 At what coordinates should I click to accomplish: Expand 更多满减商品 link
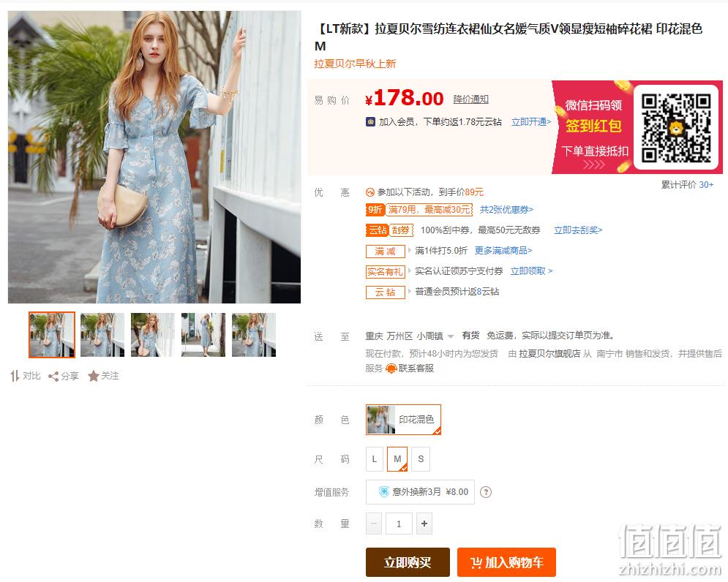[x=503, y=251]
